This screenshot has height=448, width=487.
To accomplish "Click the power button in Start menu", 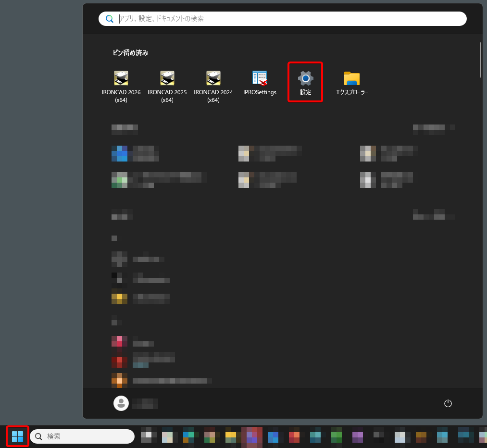I will (x=448, y=403).
